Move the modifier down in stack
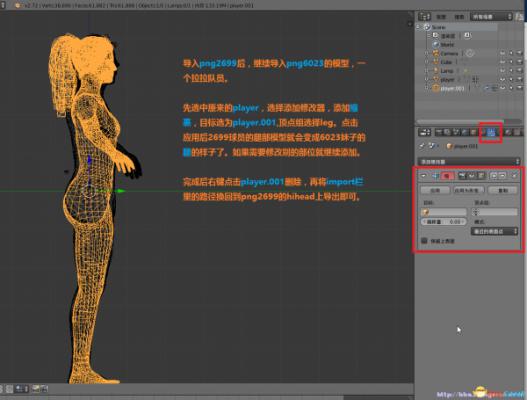This screenshot has height=400, width=527. pos(502,175)
